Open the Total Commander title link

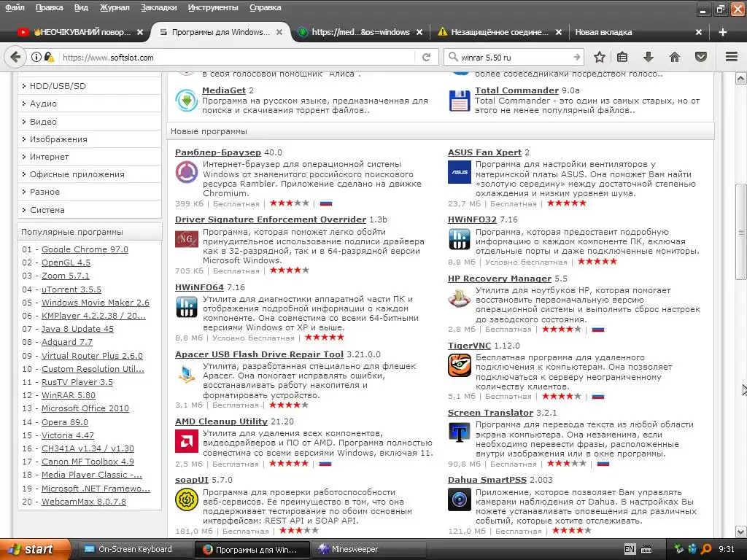(517, 90)
